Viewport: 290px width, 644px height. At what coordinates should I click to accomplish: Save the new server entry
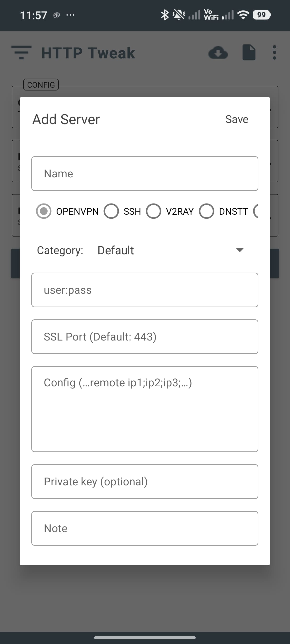(237, 119)
